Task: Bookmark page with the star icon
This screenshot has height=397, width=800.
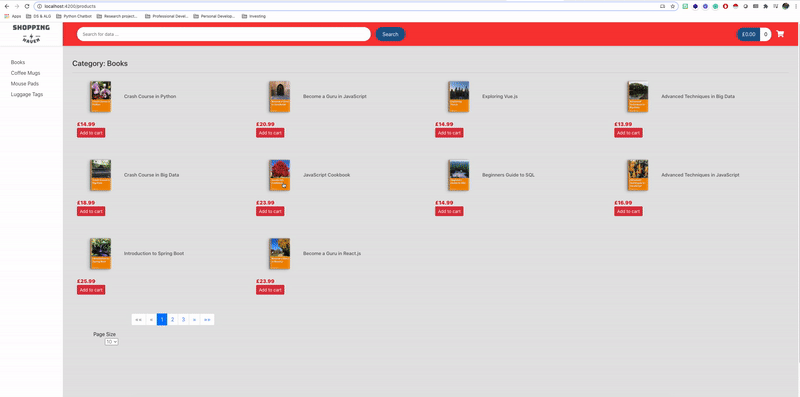Action: click(x=673, y=6)
